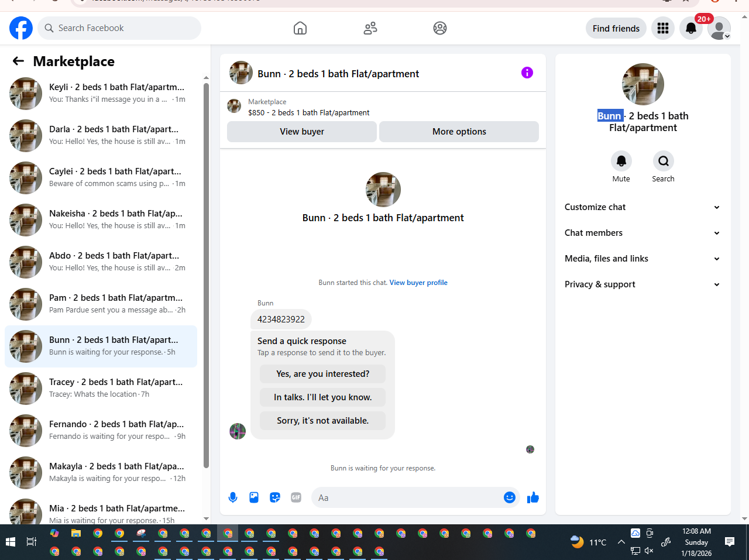This screenshot has width=749, height=560.
Task: Open the Windows action center notifications icon
Action: [730, 542]
